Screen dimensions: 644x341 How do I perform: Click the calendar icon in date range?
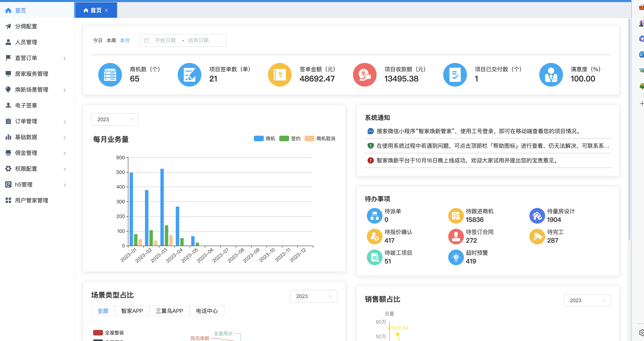tap(147, 40)
